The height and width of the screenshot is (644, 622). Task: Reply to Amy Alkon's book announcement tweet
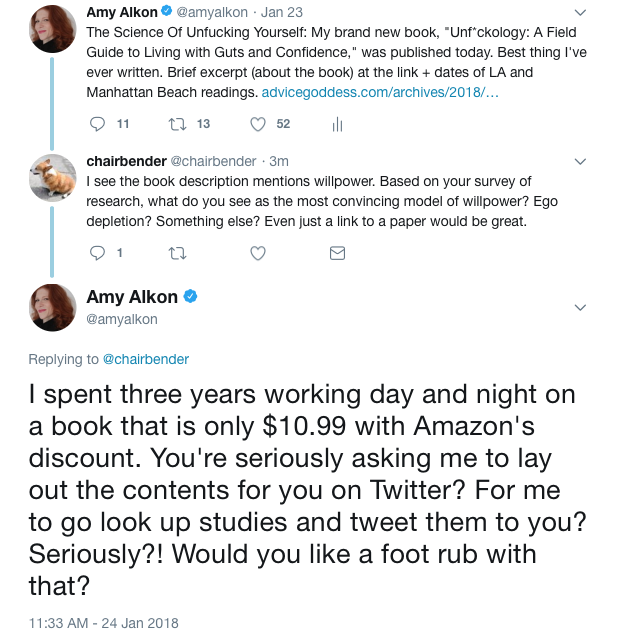coord(97,124)
